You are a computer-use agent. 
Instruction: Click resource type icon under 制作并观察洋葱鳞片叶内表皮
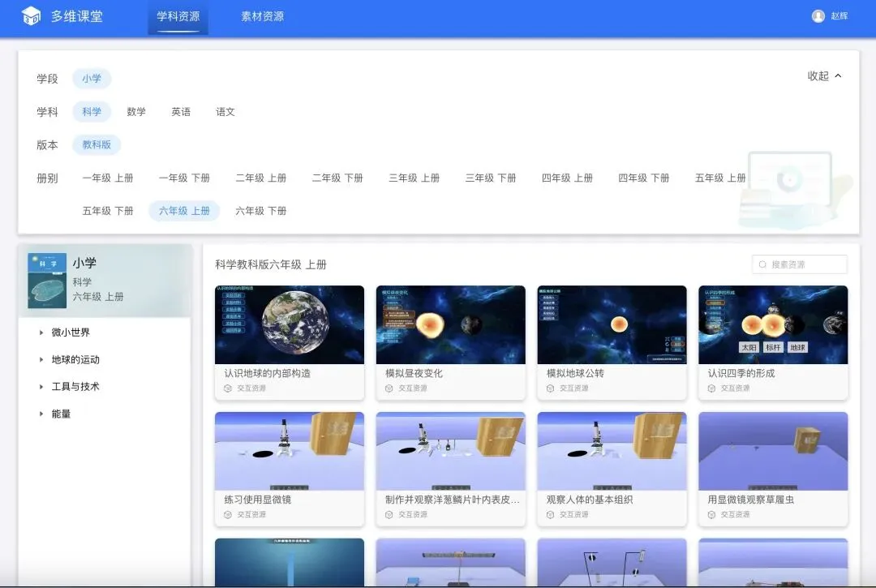point(389,514)
